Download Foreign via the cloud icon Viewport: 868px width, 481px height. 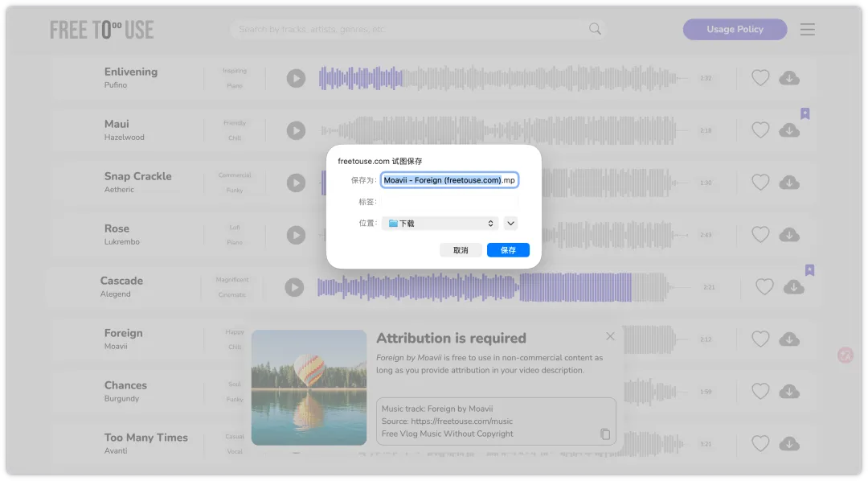coord(789,339)
